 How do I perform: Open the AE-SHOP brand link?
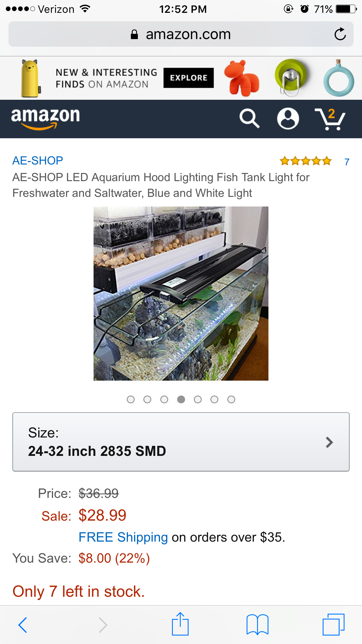[38, 161]
